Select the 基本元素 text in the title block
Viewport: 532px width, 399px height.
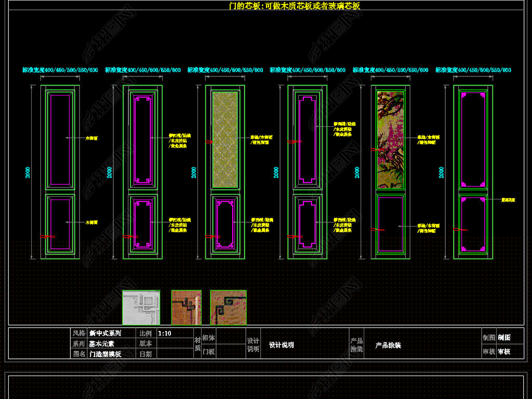[101, 344]
